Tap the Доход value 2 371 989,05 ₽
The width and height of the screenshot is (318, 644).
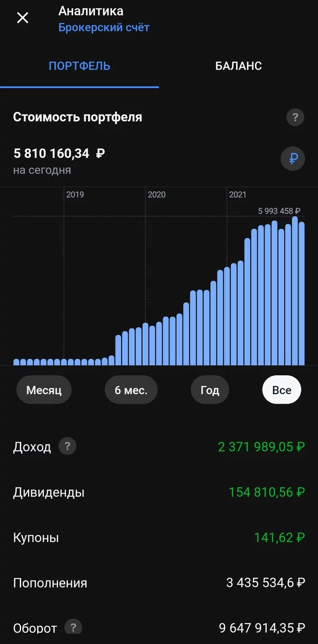click(x=261, y=447)
